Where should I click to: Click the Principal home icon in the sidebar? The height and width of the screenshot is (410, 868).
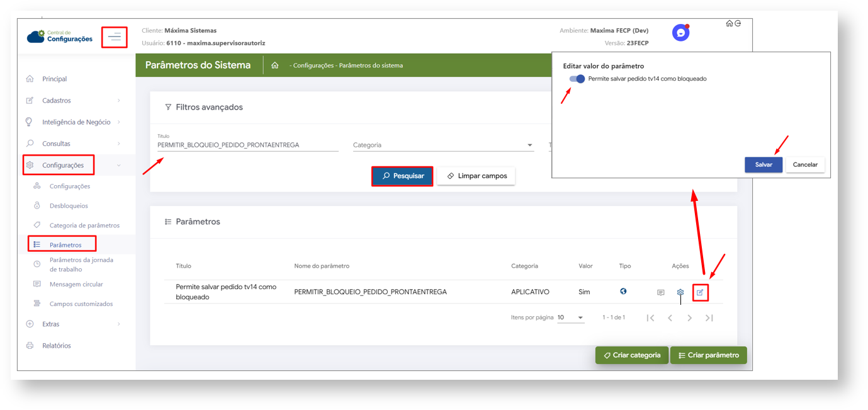[30, 79]
